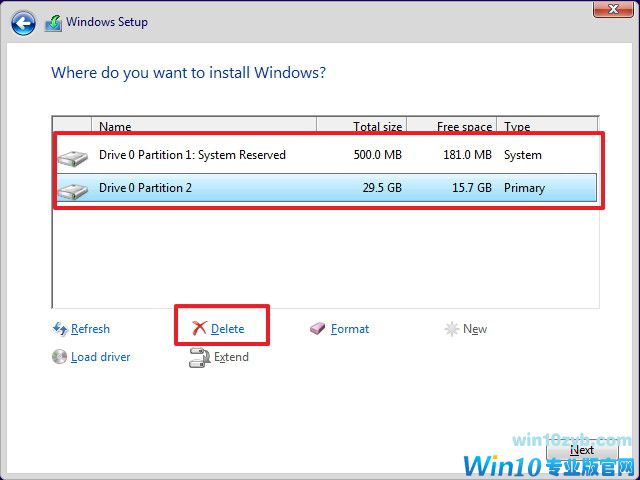Click the Format link

350,329
